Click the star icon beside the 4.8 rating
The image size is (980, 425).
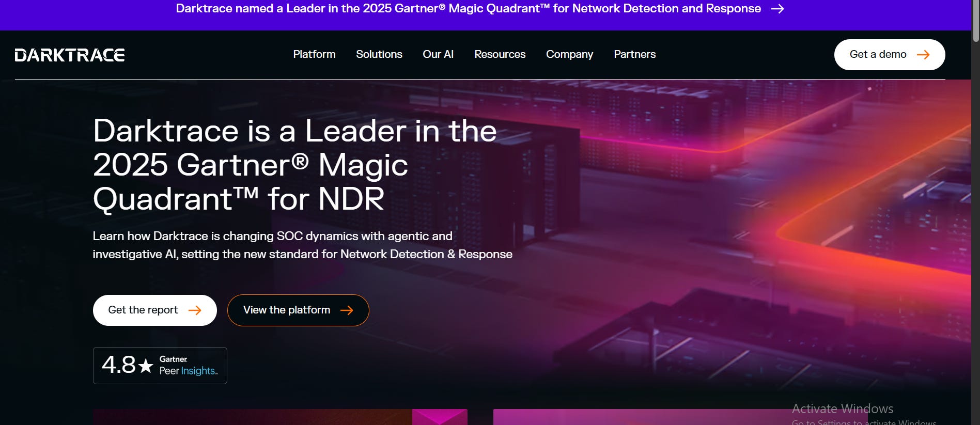146,366
